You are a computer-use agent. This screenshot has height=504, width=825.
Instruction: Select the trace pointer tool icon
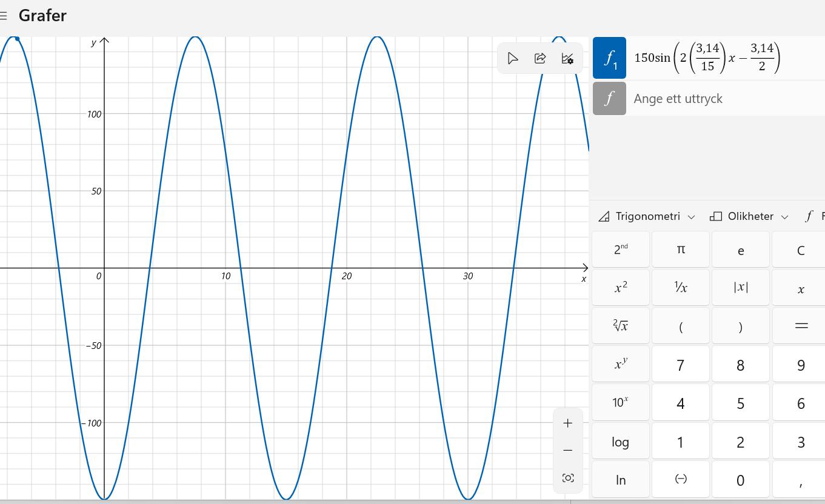(x=513, y=58)
